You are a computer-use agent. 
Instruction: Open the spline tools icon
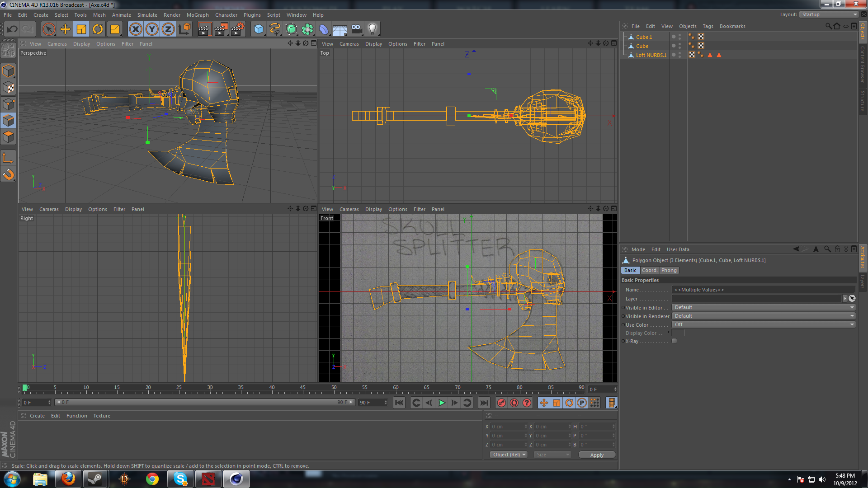pyautogui.click(x=275, y=29)
